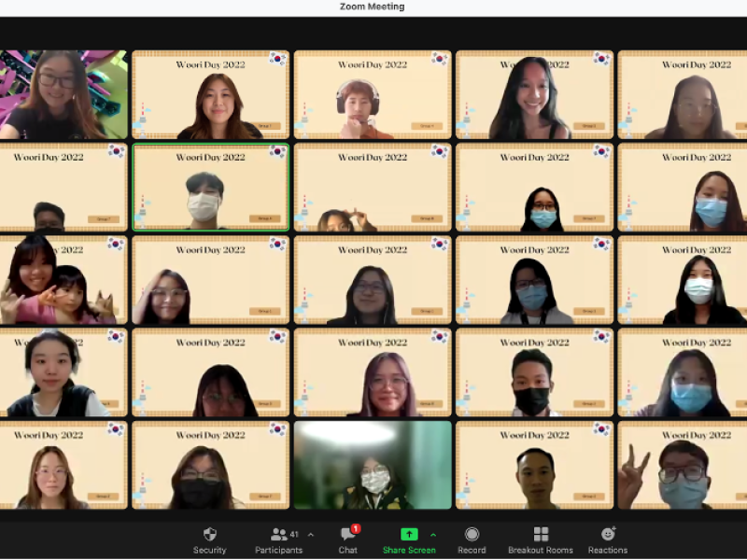747x560 pixels.
Task: Select the tile showing two people together
Action: 63,280
